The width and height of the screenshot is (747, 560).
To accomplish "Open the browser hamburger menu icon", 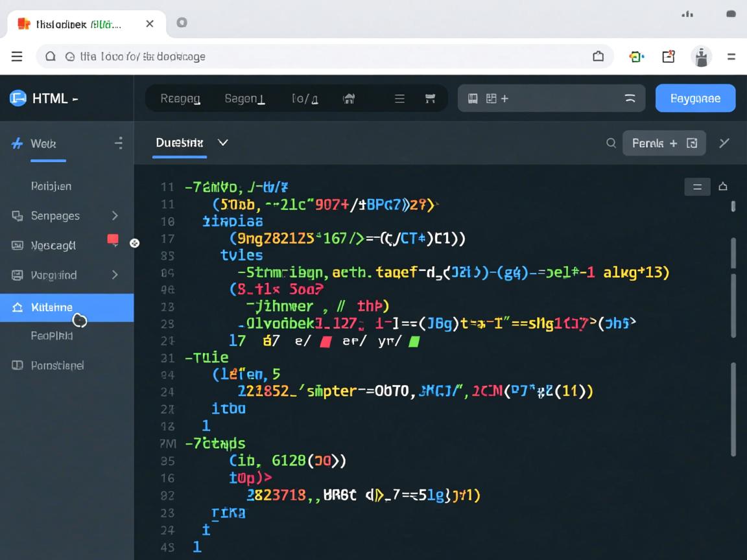I will click(x=17, y=56).
